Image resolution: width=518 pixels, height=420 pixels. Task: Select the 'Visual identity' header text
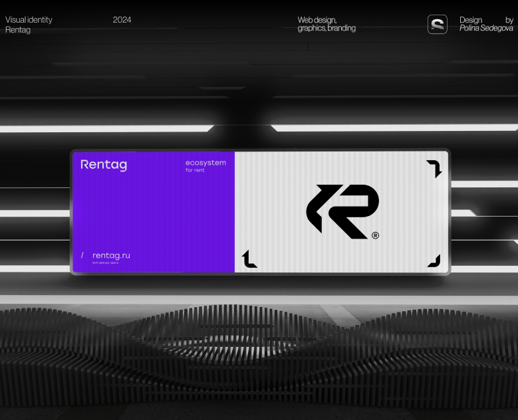pos(29,20)
